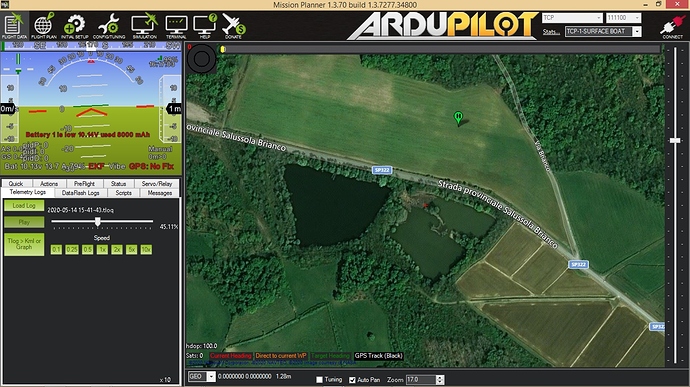Screen dimensions: 690x387
Task: Select the Messages tab
Action: pyautogui.click(x=160, y=193)
